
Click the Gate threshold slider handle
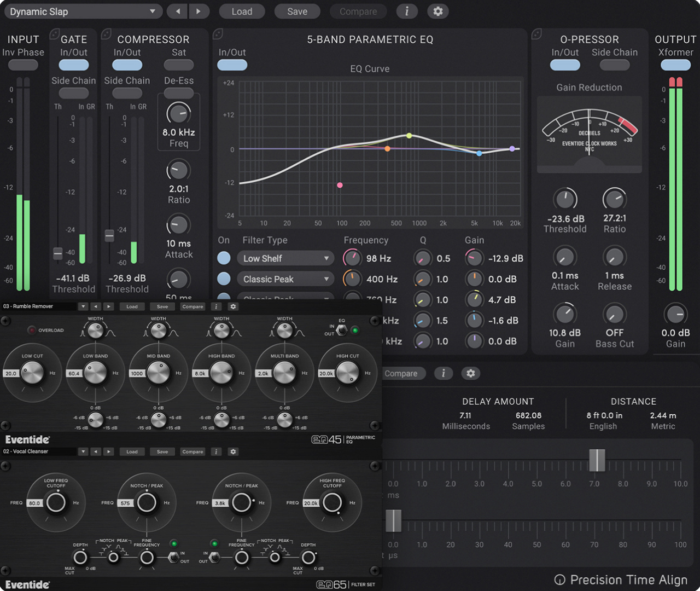[58, 253]
